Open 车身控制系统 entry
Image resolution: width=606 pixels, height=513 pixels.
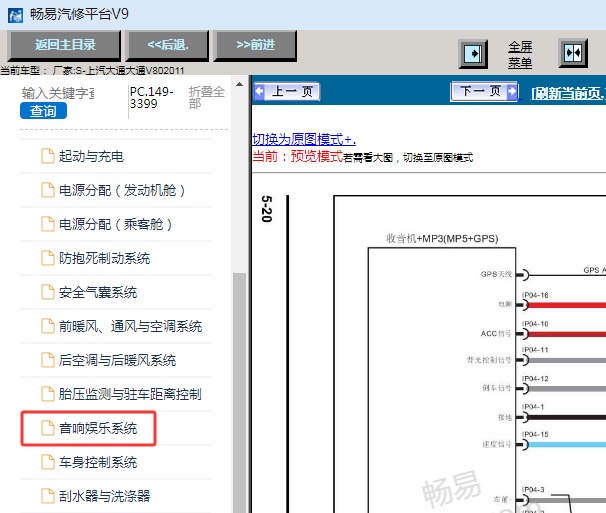(x=98, y=462)
